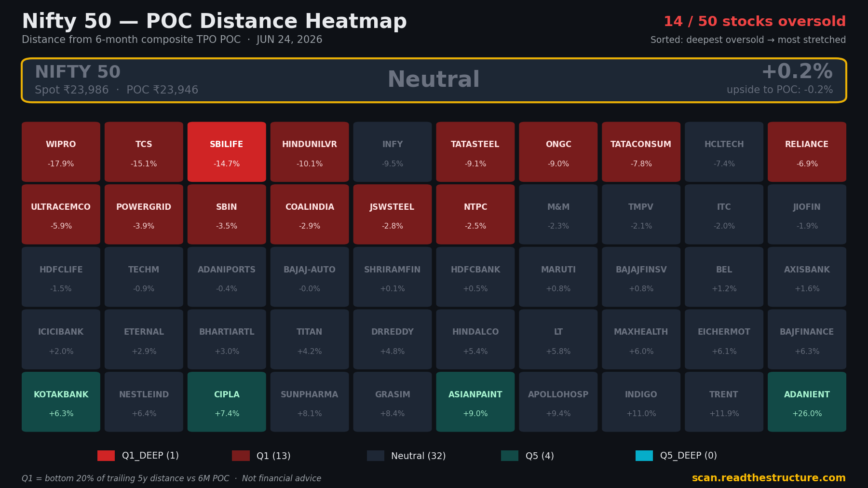The image size is (868, 488).
Task: Click the TATASTEEL tile
Action: pyautogui.click(x=475, y=152)
